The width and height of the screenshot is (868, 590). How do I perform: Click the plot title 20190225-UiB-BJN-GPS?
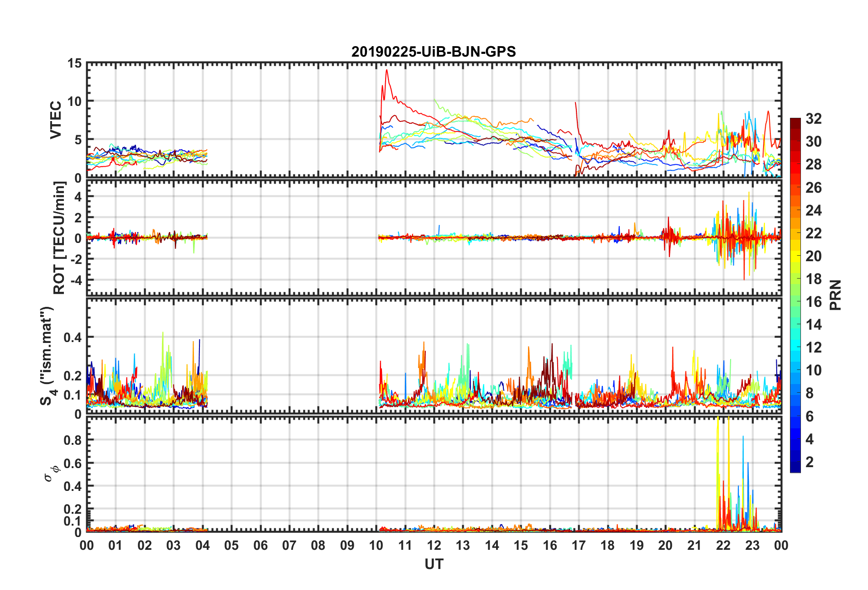[x=434, y=52]
